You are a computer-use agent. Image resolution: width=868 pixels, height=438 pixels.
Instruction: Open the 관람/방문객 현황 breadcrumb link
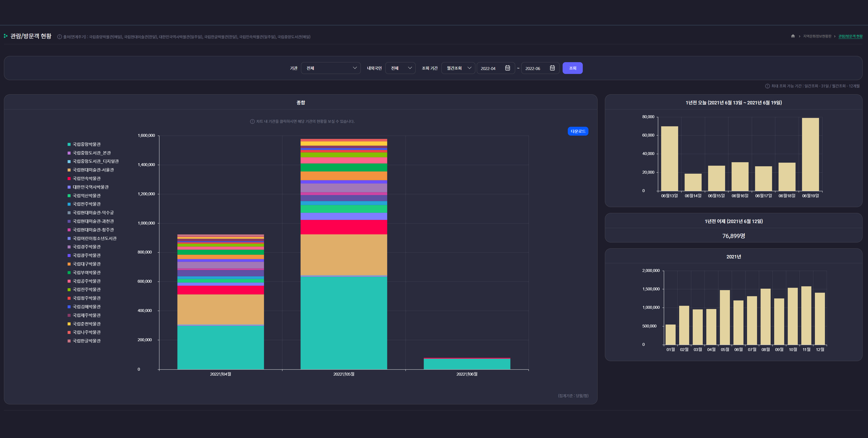851,36
